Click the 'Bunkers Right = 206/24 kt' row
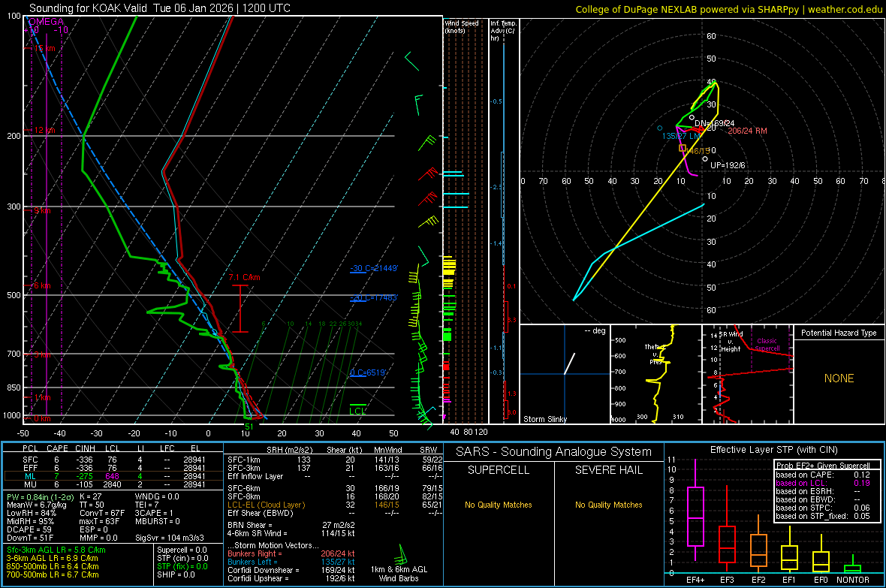 pos(291,554)
